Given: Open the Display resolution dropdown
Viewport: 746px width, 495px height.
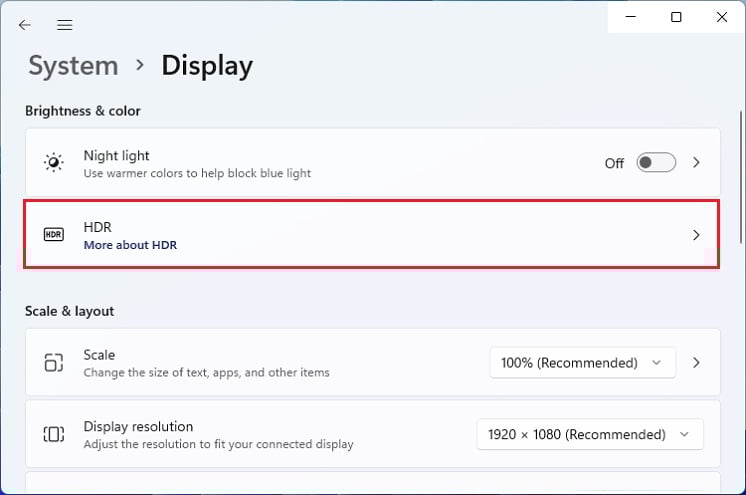Looking at the screenshot, I should [x=590, y=434].
